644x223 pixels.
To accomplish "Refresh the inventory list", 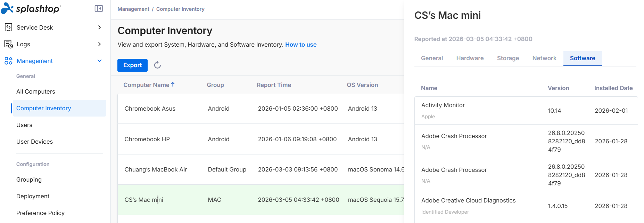I will 157,65.
